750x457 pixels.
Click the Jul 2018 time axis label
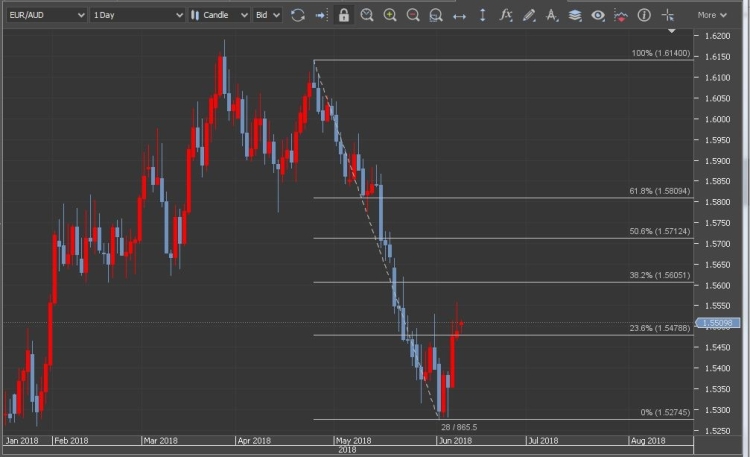click(x=542, y=440)
